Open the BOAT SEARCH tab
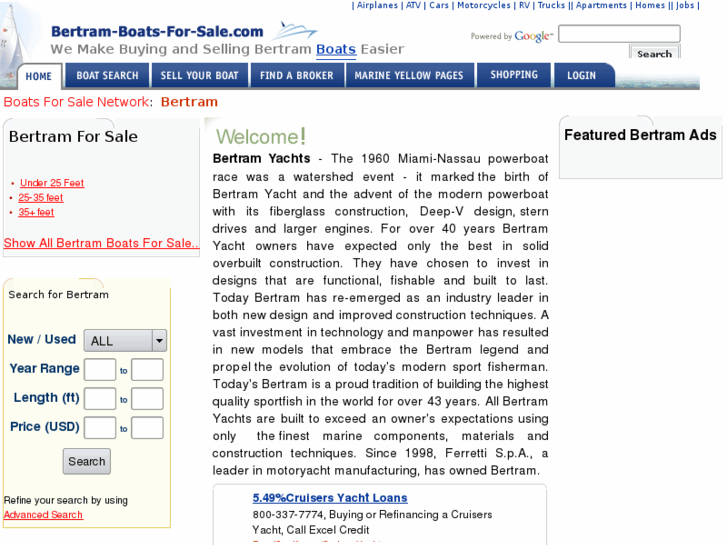727x545 pixels. tap(107, 76)
